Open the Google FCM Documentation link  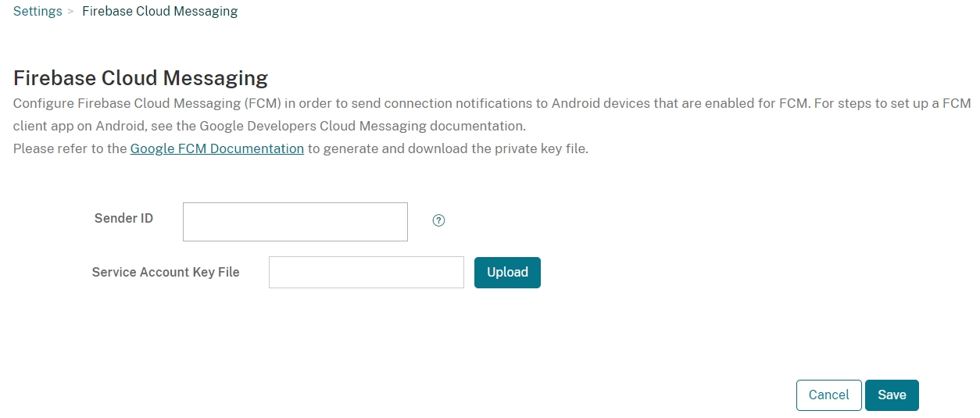(216, 148)
